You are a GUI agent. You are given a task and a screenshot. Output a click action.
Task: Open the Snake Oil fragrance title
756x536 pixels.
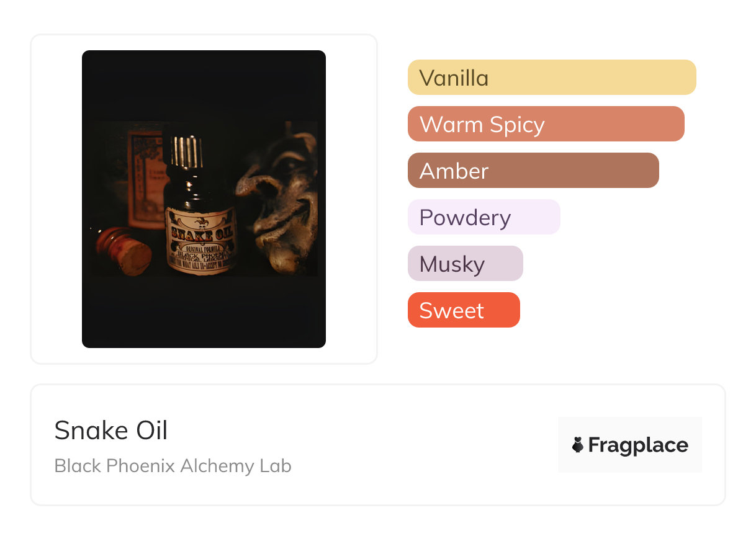point(111,430)
